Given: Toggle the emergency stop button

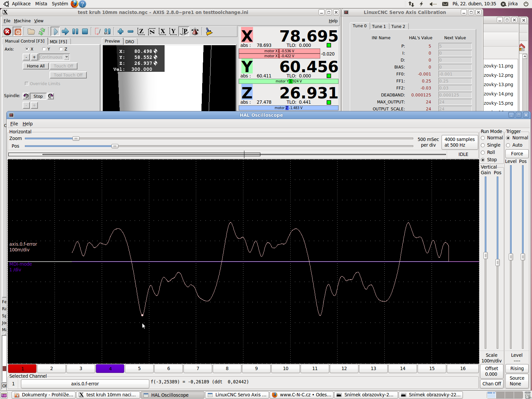Looking at the screenshot, I should point(7,32).
